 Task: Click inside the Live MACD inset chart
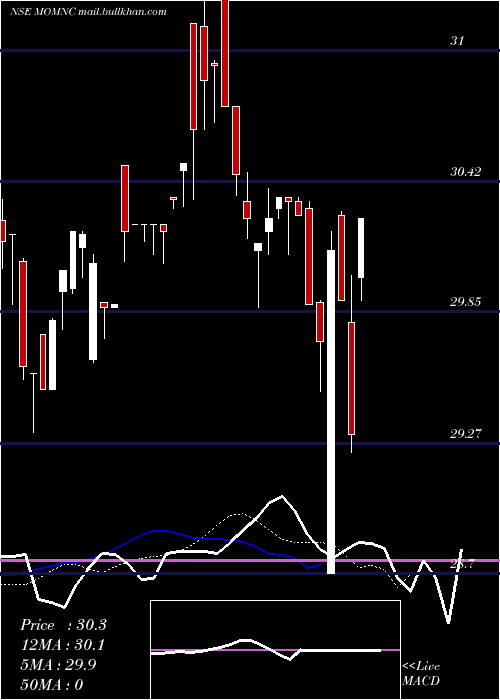275,650
